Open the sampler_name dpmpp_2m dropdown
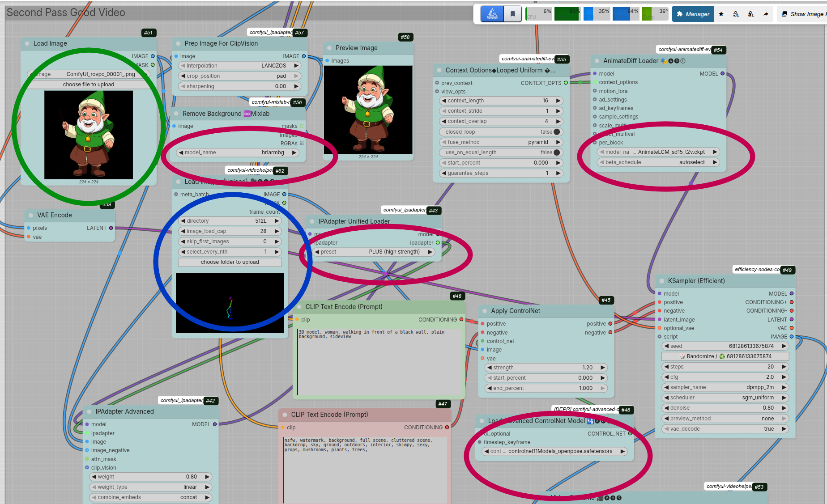The height and width of the screenshot is (504, 827). tap(725, 387)
